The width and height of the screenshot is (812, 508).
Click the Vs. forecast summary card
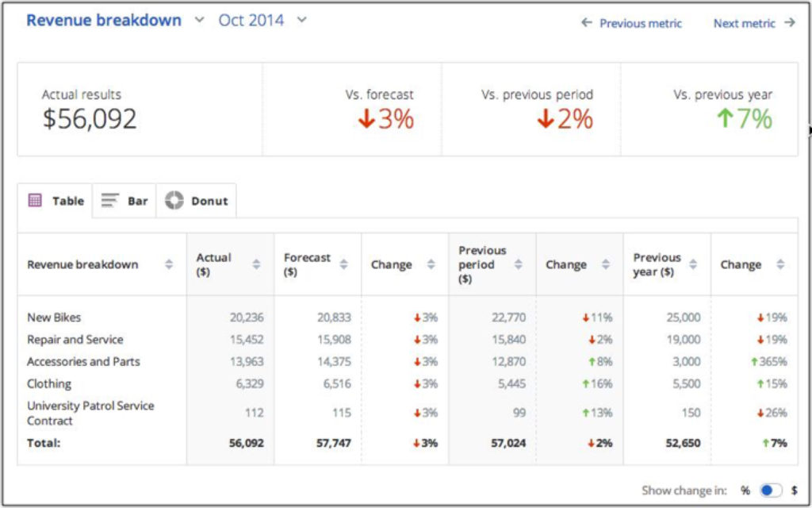click(x=352, y=110)
